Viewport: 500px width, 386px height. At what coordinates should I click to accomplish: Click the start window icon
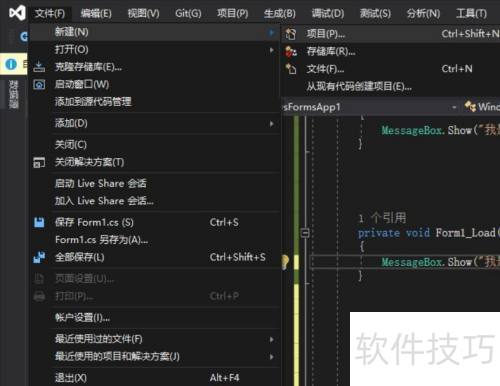tap(39, 85)
